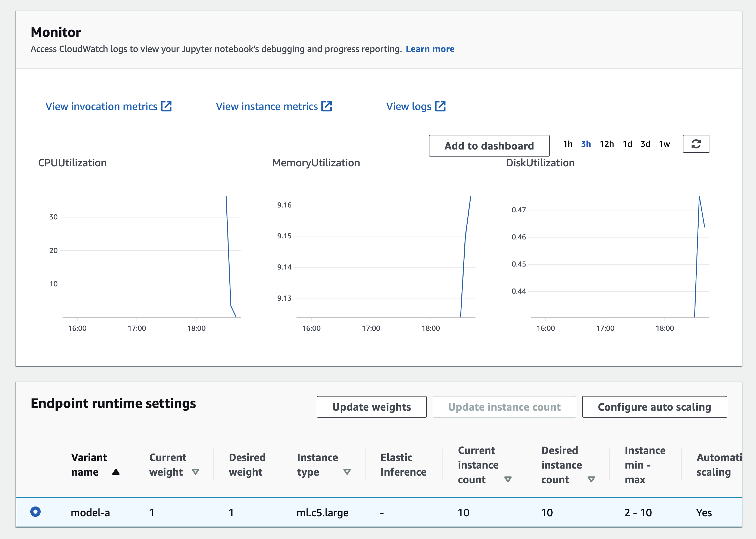Screen dimensions: 756x539
Task: Switch time range to 1h
Action: 568,144
